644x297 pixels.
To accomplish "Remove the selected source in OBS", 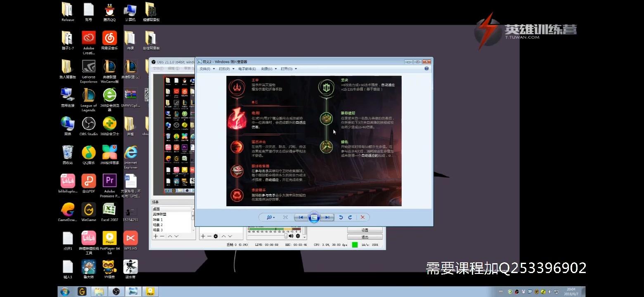I will pyautogui.click(x=209, y=236).
